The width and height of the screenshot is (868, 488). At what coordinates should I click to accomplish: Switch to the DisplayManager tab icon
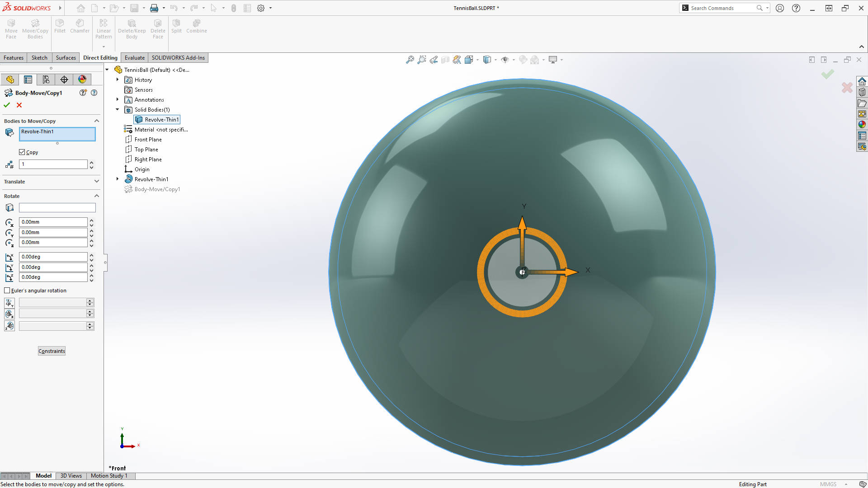(82, 79)
